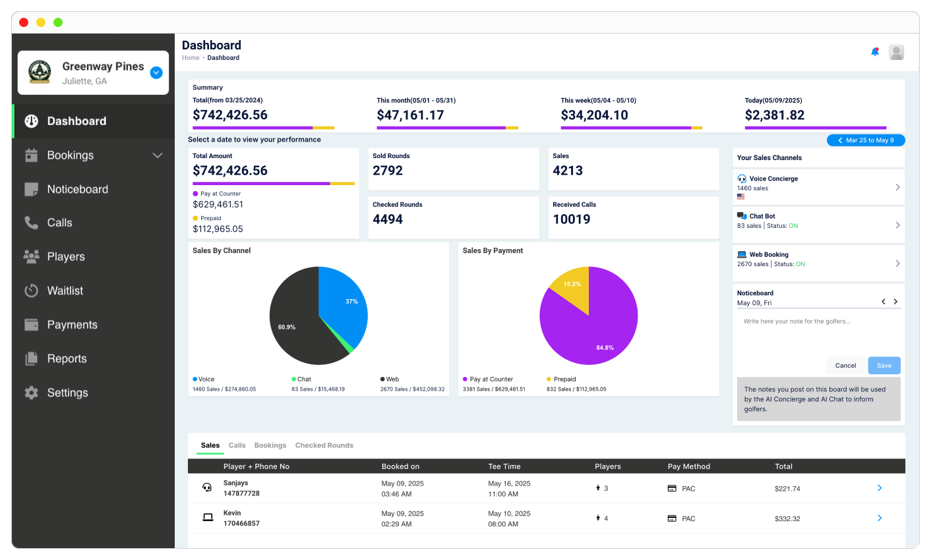Go to next noticeboard date arrow
Image resolution: width=931 pixels, height=560 pixels.
coord(895,302)
